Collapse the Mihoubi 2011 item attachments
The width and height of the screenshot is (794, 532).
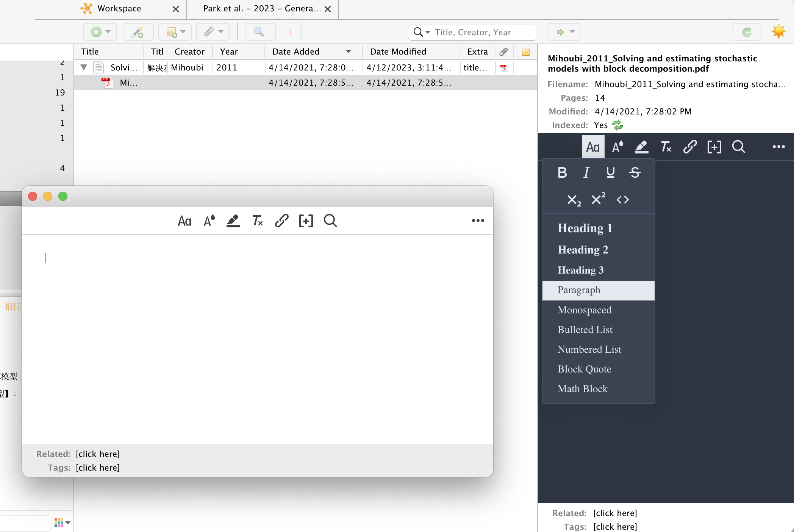click(x=83, y=67)
